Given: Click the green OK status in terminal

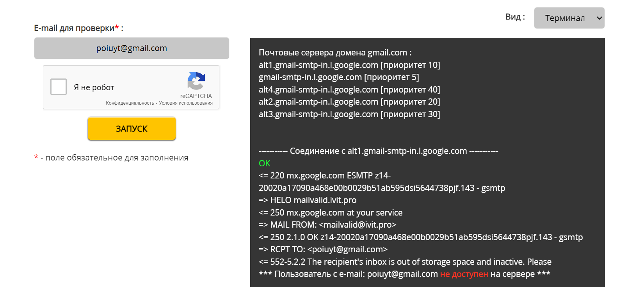Looking at the screenshot, I should (265, 163).
